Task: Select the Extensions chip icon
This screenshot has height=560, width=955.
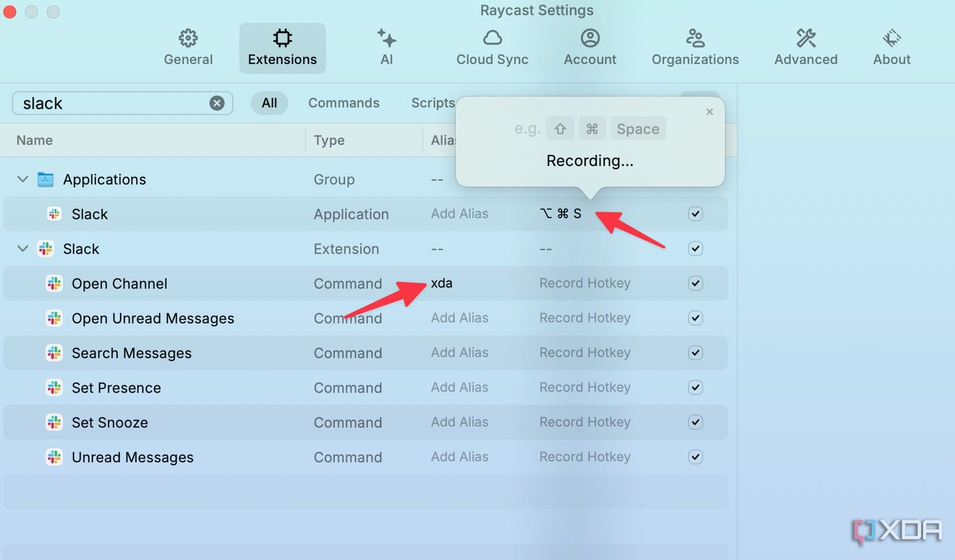Action: pyautogui.click(x=282, y=38)
